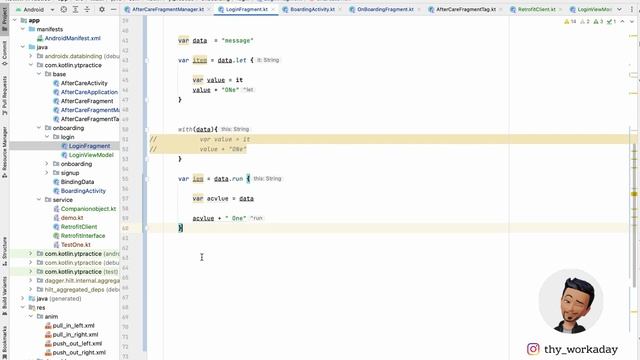
Task: Select AfterCareApplication in project tree
Action: (x=89, y=92)
